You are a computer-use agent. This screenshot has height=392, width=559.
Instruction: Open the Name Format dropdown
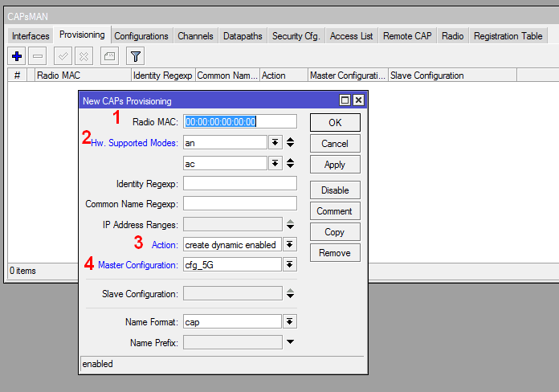290,321
